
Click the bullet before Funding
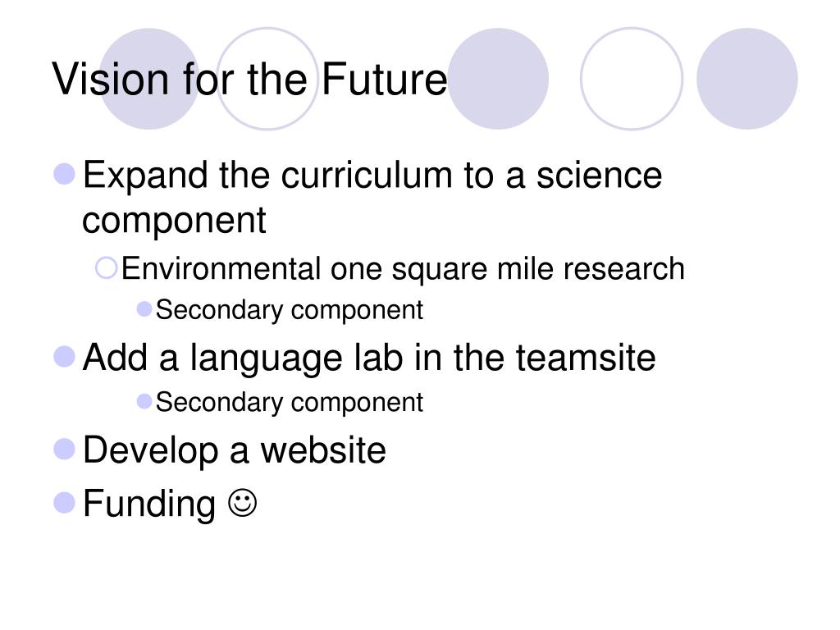65,503
